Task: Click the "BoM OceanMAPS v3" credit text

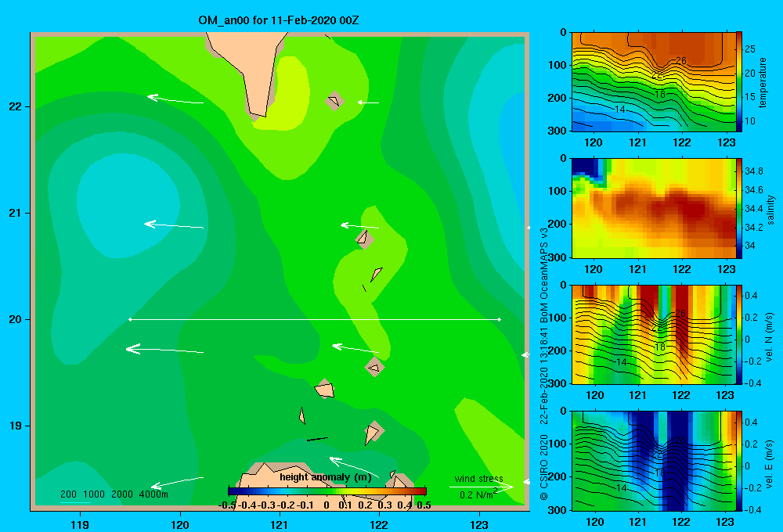Action: [x=544, y=275]
